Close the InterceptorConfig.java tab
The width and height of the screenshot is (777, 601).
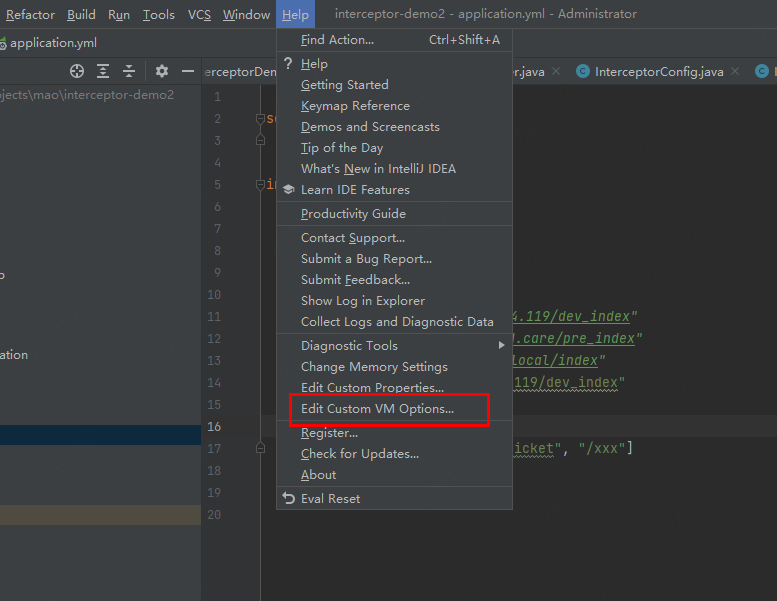pyautogui.click(x=735, y=71)
